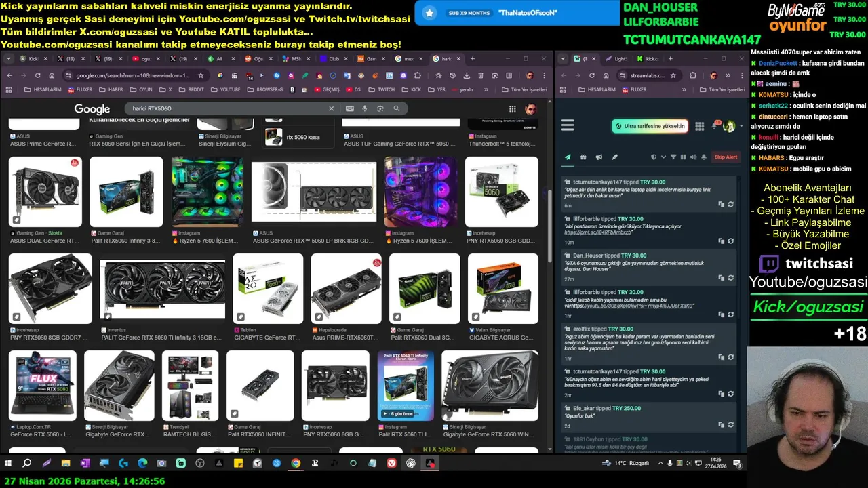
Task: Clear the Google search query
Action: coord(332,108)
